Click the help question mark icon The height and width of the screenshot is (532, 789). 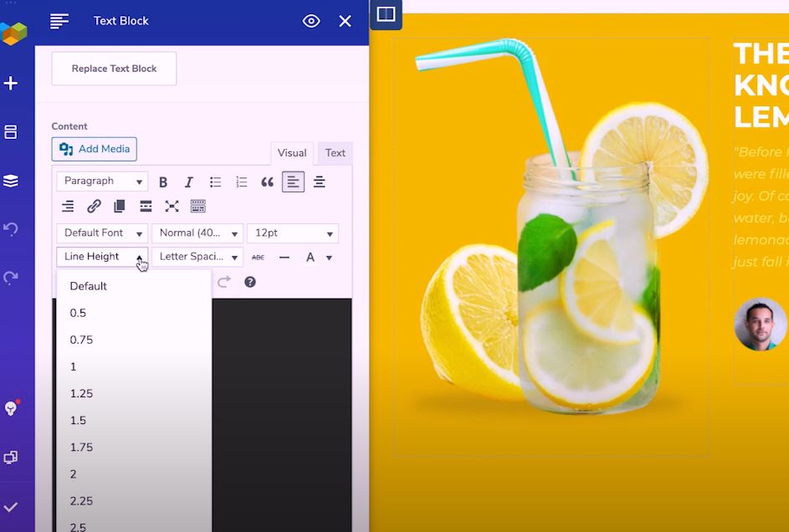[x=250, y=282]
